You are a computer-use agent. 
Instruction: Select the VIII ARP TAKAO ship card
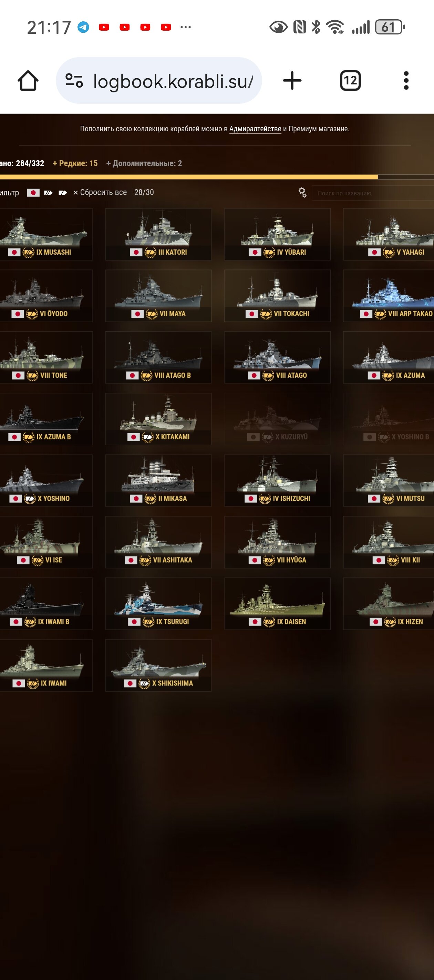(388, 296)
